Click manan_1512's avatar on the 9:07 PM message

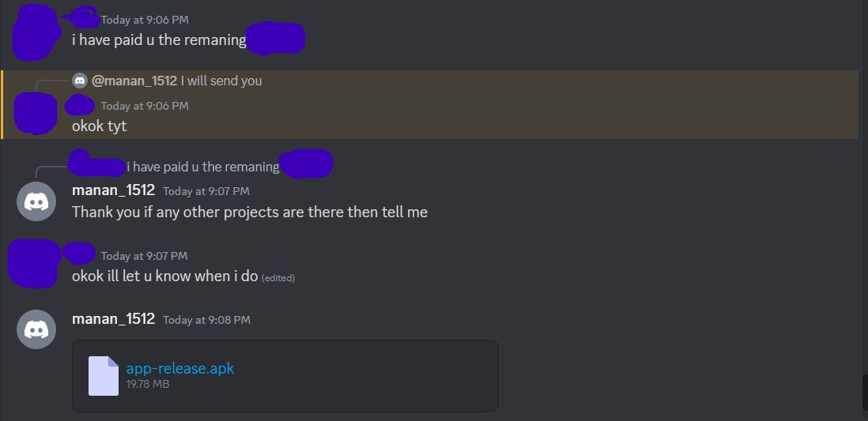(x=36, y=201)
